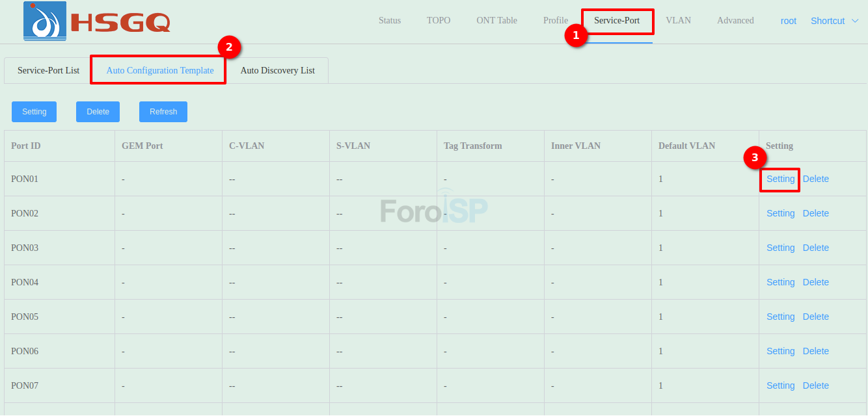
Task: Expand the Shortcut dropdown menu
Action: pyautogui.click(x=835, y=21)
